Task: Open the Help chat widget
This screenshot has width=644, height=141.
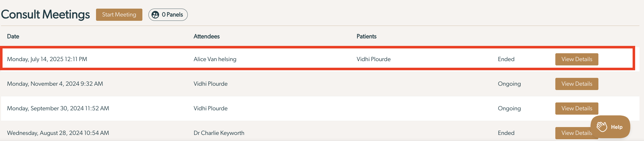Action: click(610, 127)
